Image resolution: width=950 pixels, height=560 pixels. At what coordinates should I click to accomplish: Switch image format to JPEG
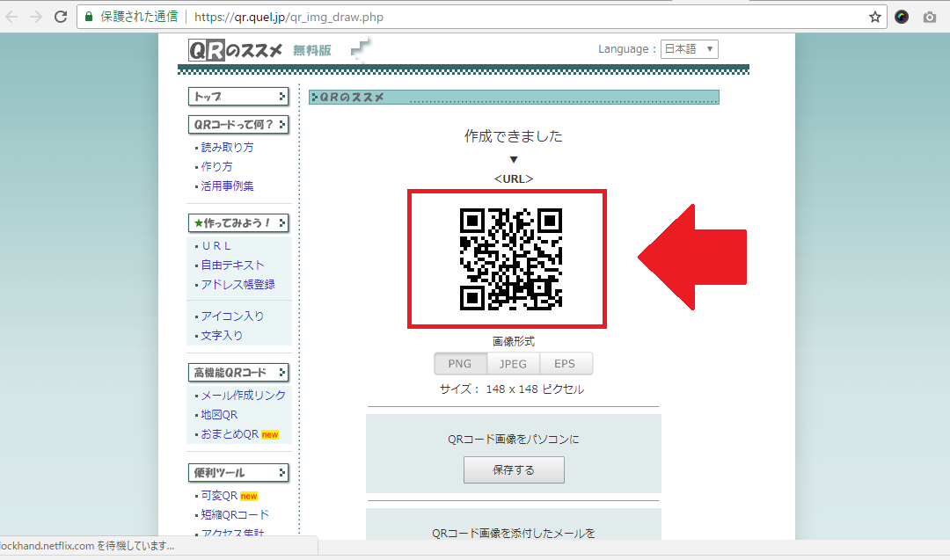click(x=513, y=364)
